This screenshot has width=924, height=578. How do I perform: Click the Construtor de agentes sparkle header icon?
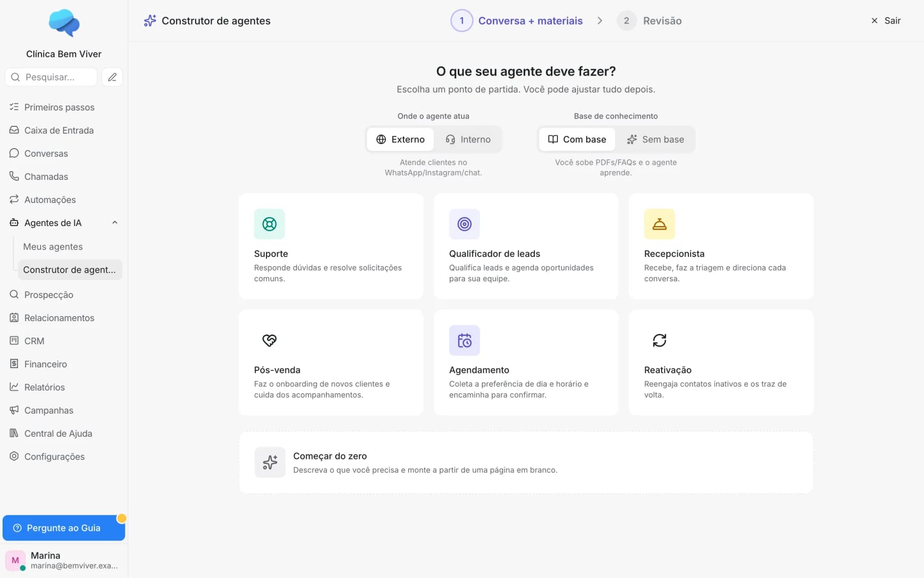click(150, 21)
